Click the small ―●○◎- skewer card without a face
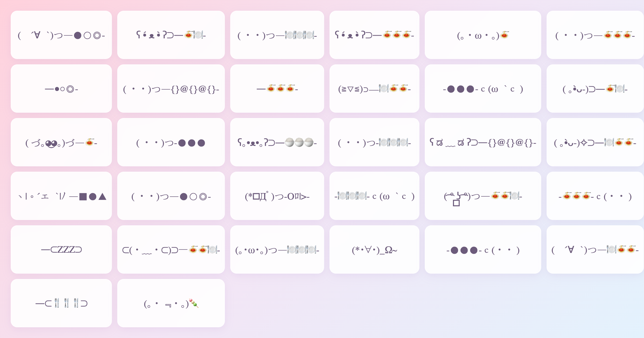Image resolution: width=644 pixels, height=338 pixels. click(x=61, y=89)
